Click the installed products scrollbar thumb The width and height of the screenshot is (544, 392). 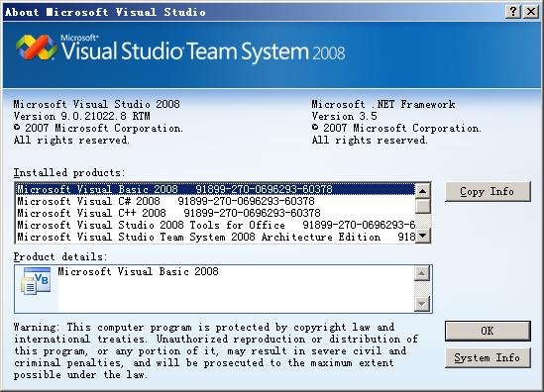(423, 206)
